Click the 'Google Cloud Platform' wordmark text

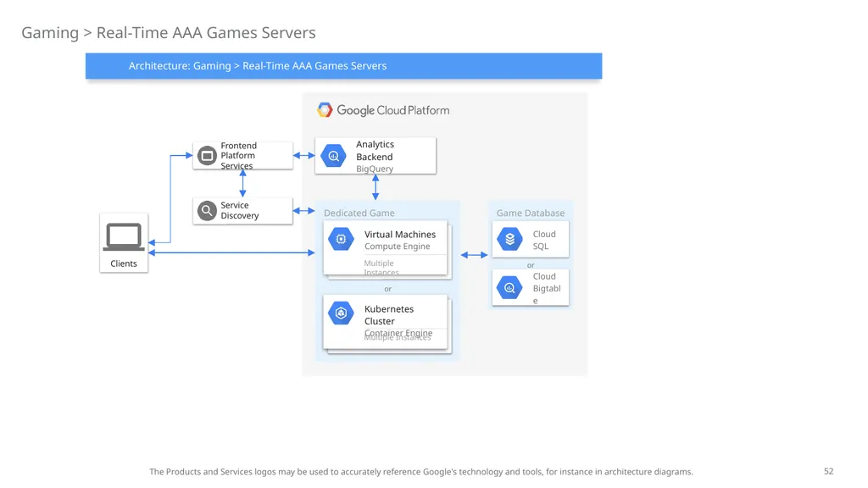coord(393,110)
